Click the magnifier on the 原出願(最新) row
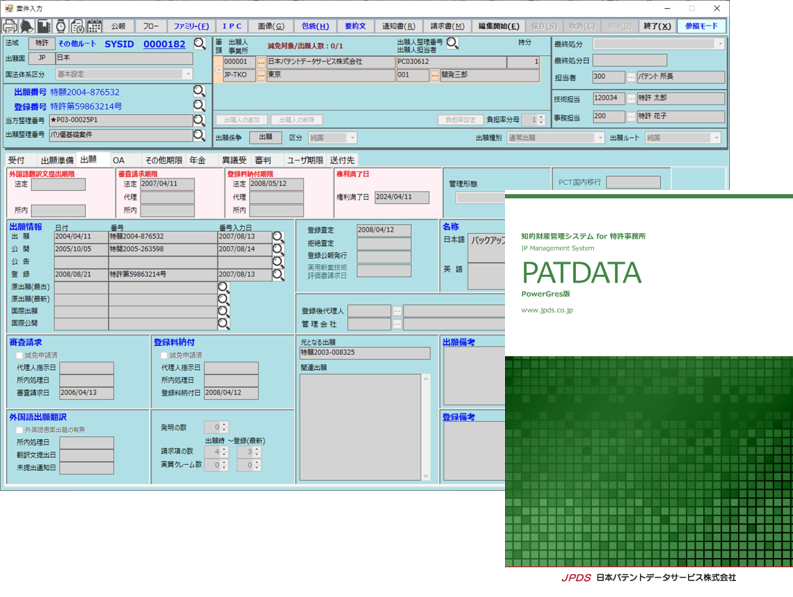The width and height of the screenshot is (793, 597). click(x=224, y=300)
